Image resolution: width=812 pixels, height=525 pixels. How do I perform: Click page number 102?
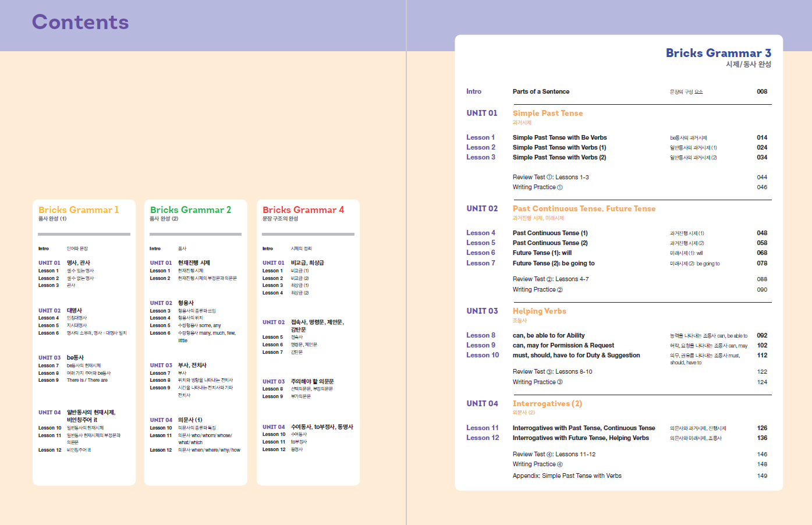coord(762,345)
